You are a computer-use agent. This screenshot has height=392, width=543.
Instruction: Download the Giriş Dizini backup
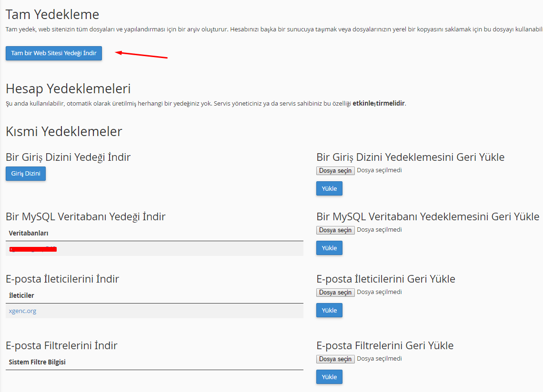click(x=26, y=174)
